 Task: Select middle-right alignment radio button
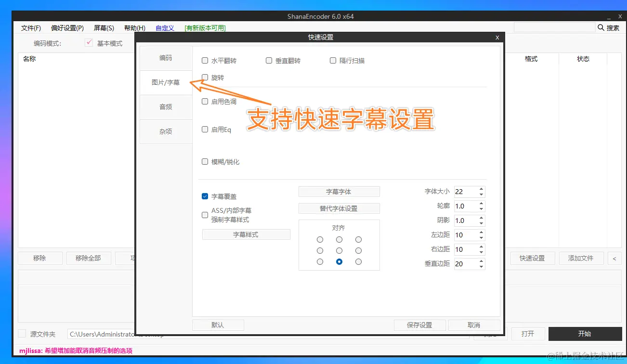tap(358, 250)
